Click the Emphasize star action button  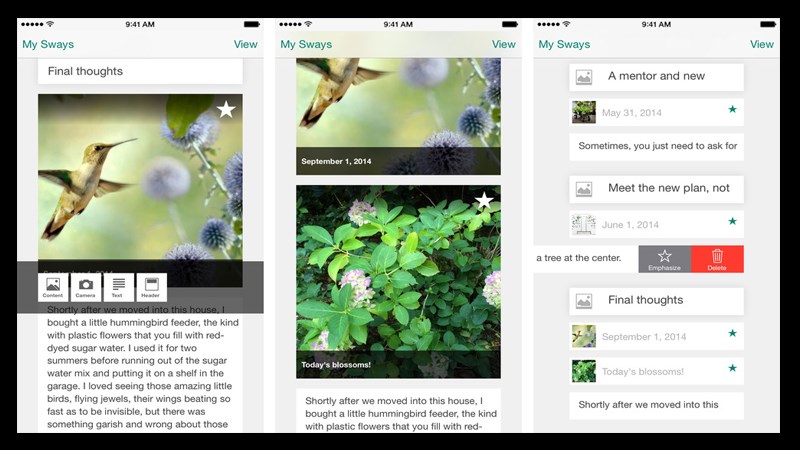[x=664, y=259]
